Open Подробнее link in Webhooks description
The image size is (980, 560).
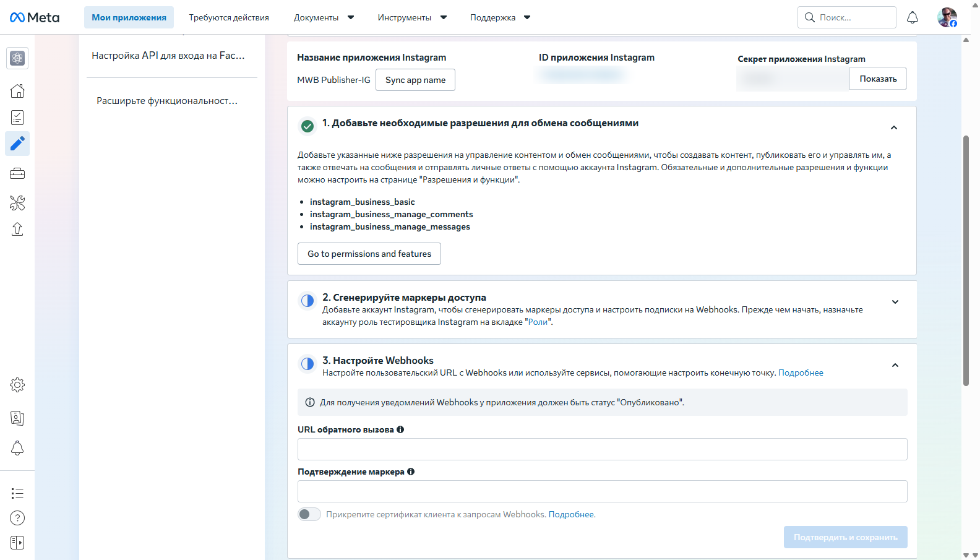(x=801, y=373)
